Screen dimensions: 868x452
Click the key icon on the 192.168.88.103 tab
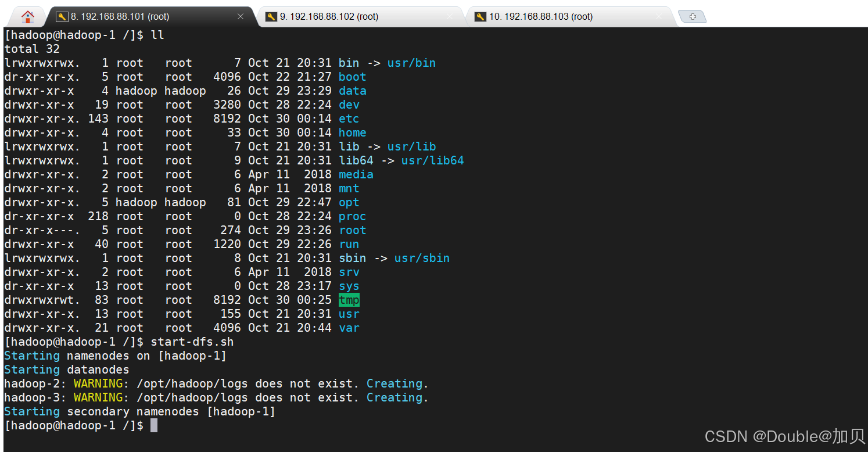(480, 17)
